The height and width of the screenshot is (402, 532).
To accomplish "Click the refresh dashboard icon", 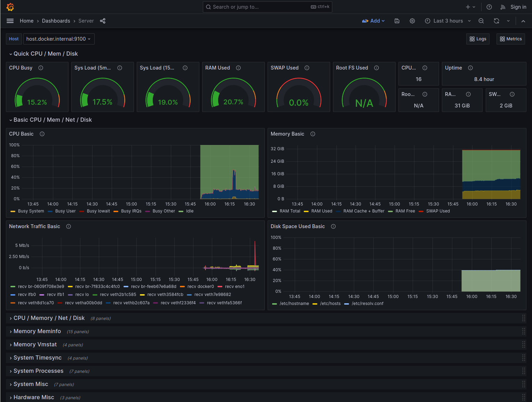I will pos(497,21).
